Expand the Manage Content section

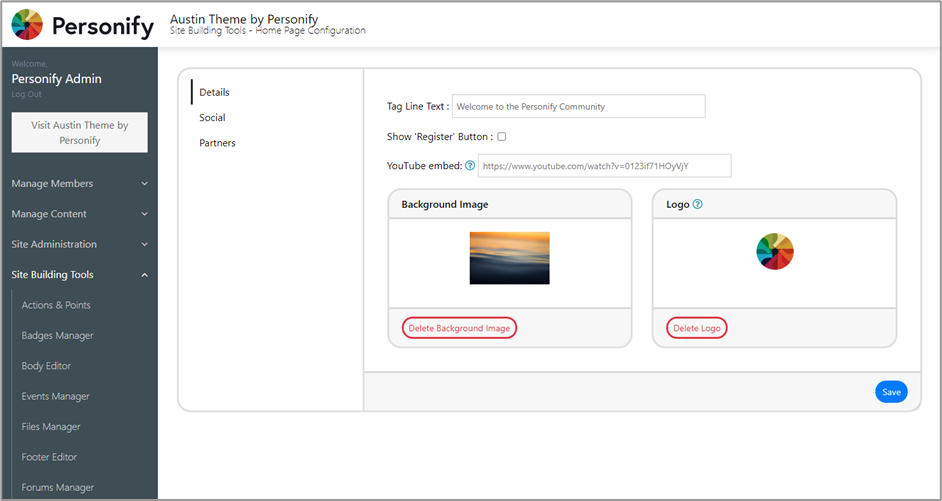[79, 214]
